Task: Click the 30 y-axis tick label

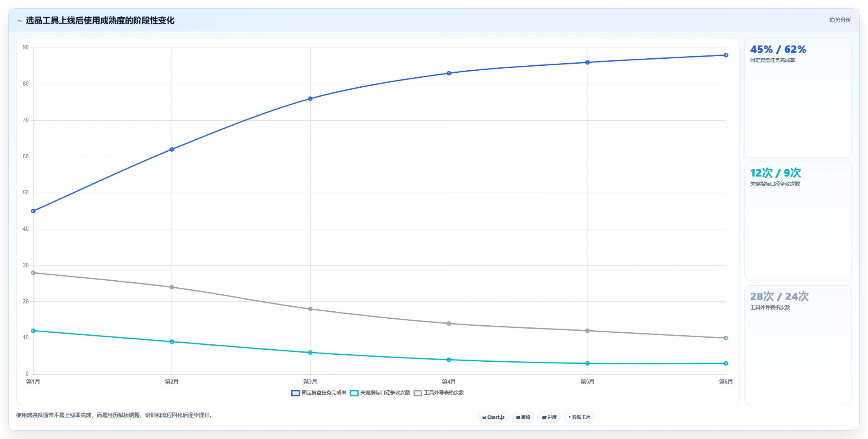Action: (x=26, y=265)
